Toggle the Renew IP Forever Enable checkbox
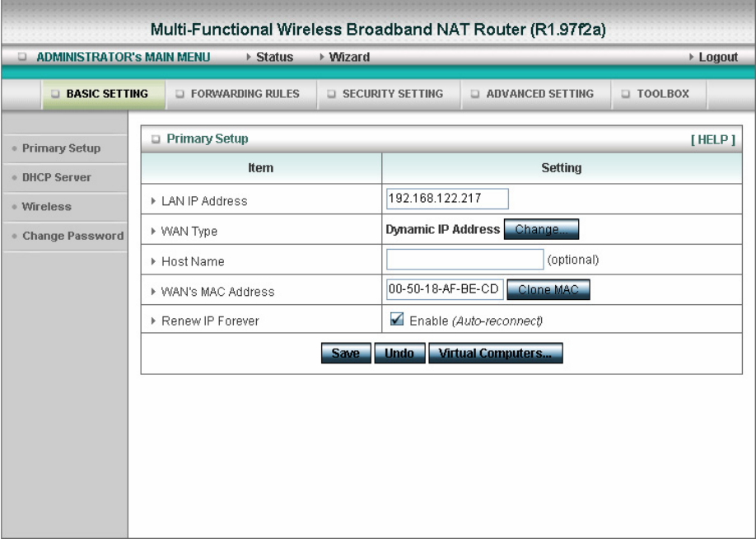The width and height of the screenshot is (756, 539). coord(397,319)
